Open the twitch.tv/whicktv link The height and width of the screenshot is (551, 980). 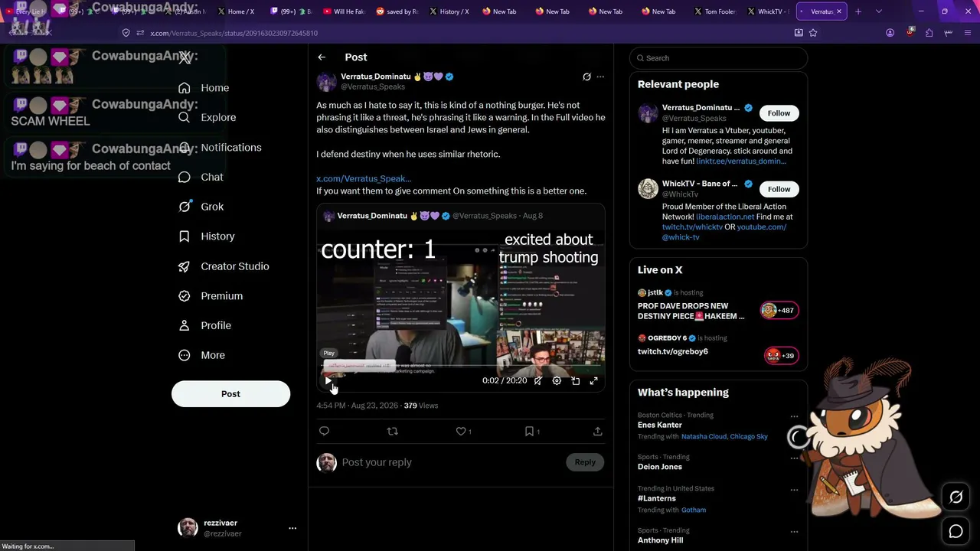coord(692,227)
